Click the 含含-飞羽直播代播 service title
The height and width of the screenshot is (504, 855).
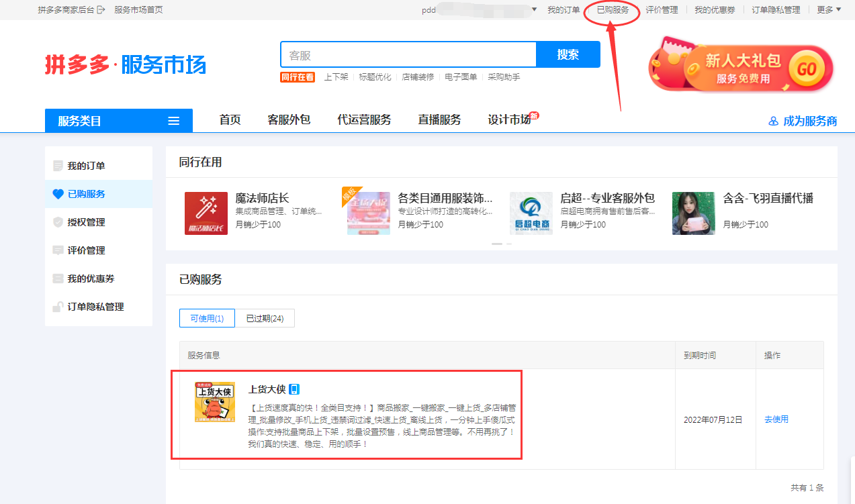pos(768,198)
